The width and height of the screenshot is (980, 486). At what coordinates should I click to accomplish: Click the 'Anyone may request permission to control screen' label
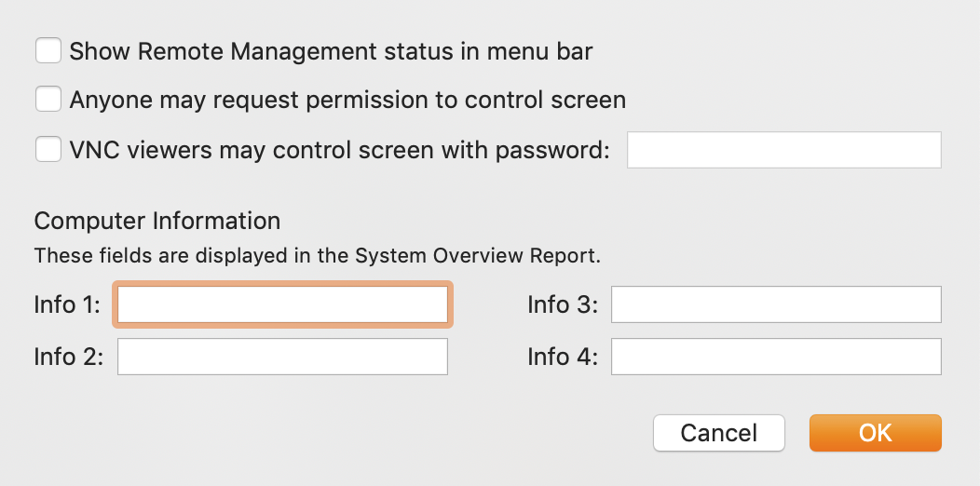[x=347, y=100]
